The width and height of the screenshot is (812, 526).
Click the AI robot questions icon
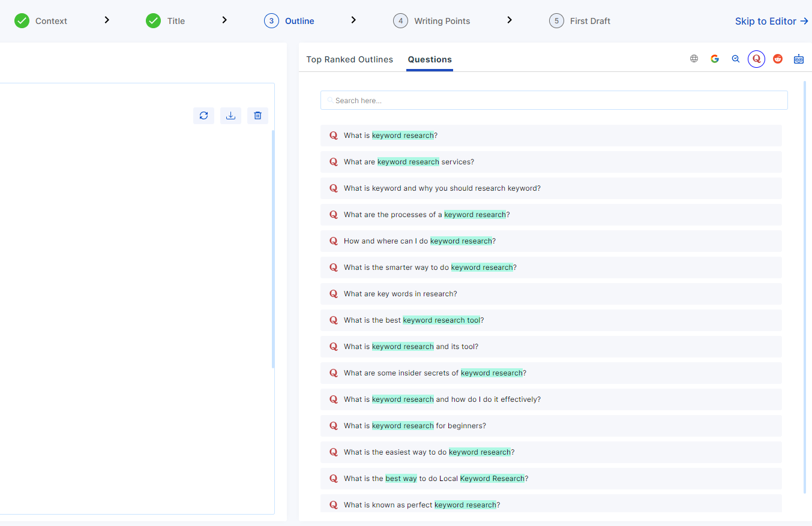pos(799,59)
